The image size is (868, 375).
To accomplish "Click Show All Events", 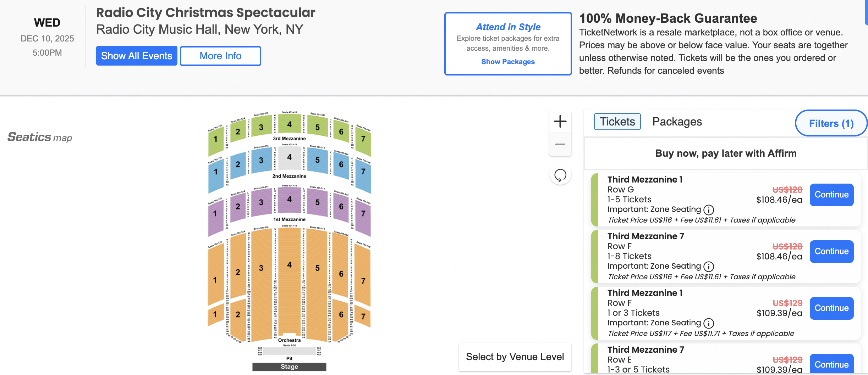I will [x=136, y=56].
